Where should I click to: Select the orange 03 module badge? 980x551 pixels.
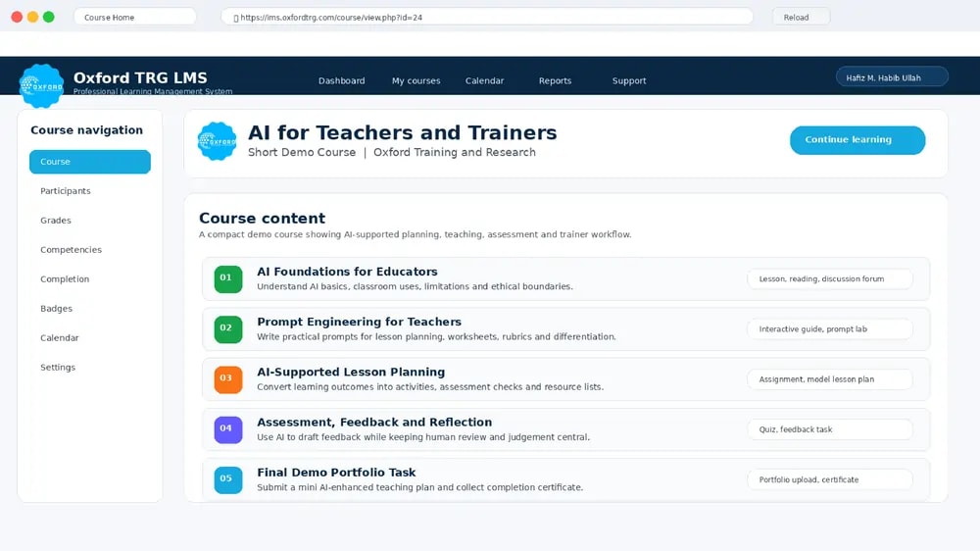point(228,379)
